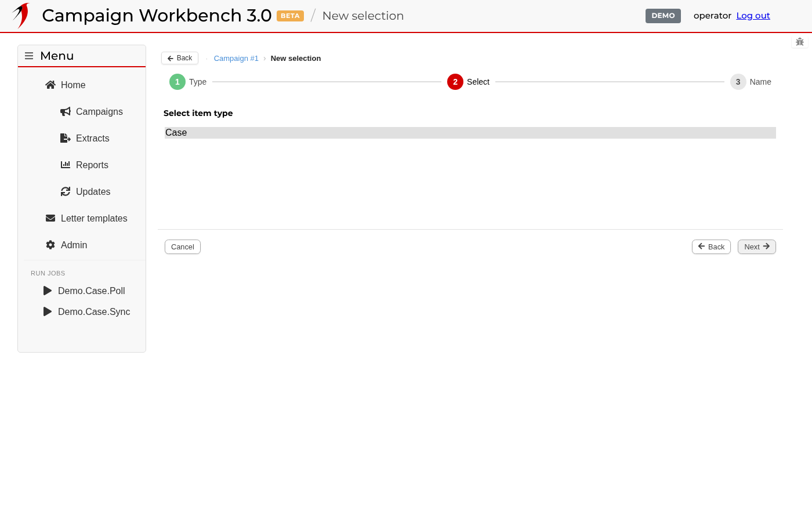Click the Cancel button
The image size is (812, 522).
point(183,247)
